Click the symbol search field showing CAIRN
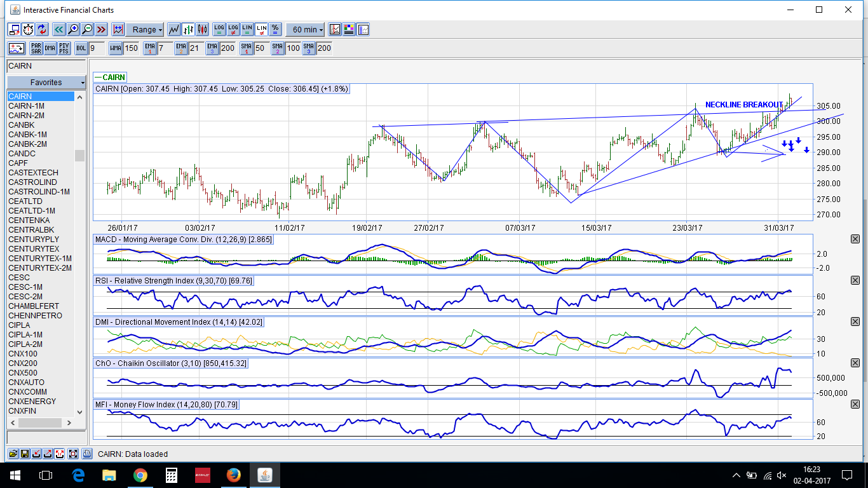This screenshot has height=488, width=868. pos(46,66)
